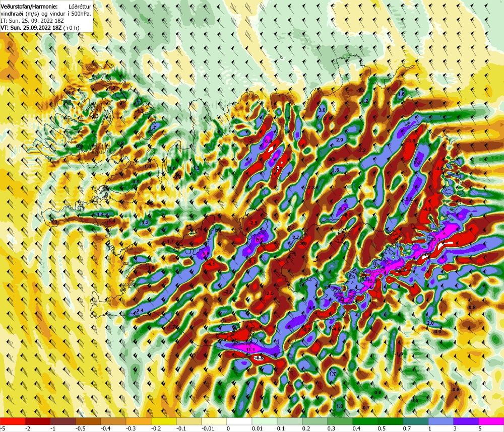
Task: Click the dark green swatch above 0.5
Action: [x=391, y=421]
